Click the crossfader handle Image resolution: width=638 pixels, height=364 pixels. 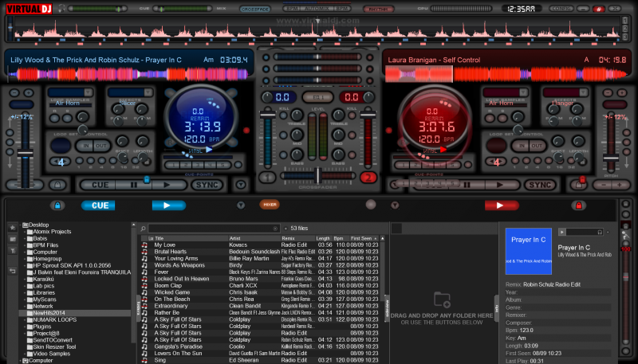tap(318, 175)
